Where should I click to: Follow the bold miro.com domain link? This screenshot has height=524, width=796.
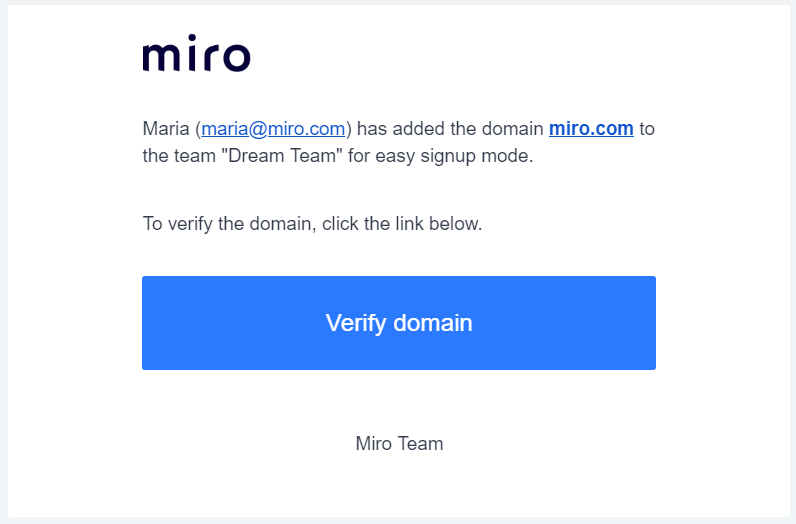point(591,129)
